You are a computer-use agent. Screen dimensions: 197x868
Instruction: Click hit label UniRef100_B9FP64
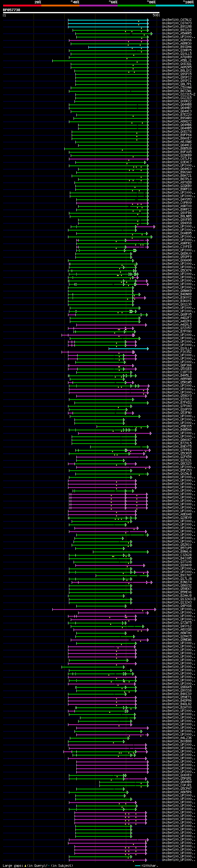(177, 135)
